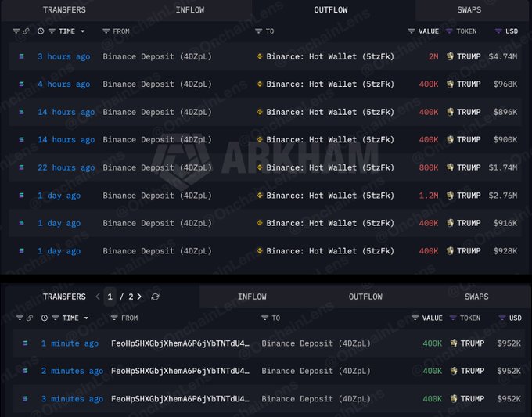This screenshot has width=532, height=417.
Task: Refresh the bottom transfers list
Action: 155,297
